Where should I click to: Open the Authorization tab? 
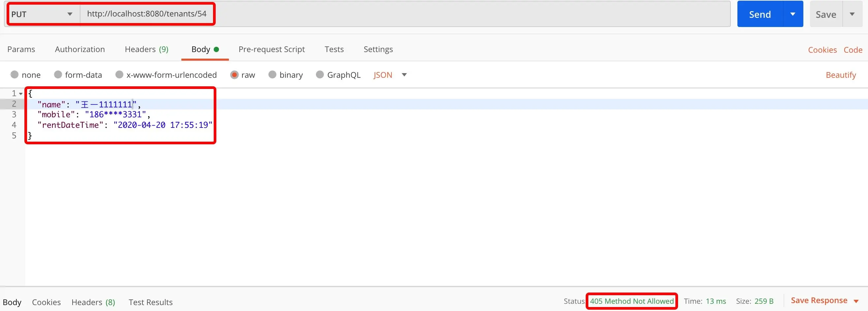click(x=80, y=49)
